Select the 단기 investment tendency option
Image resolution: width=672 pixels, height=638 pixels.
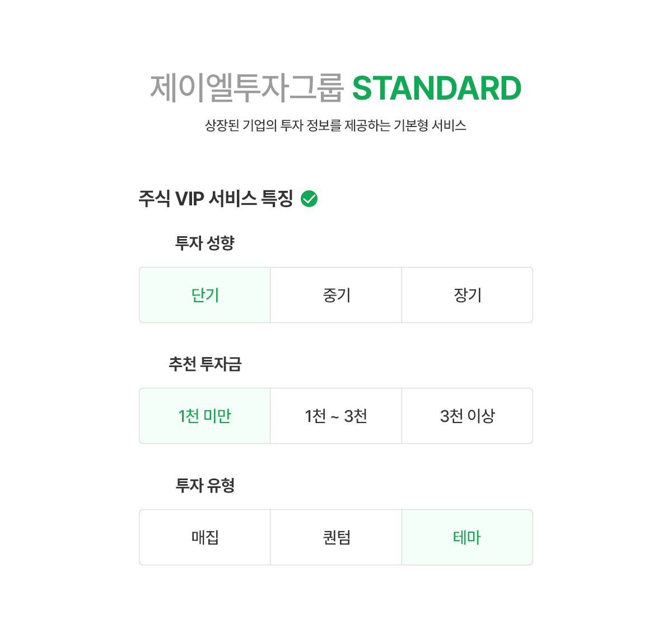[x=205, y=295]
